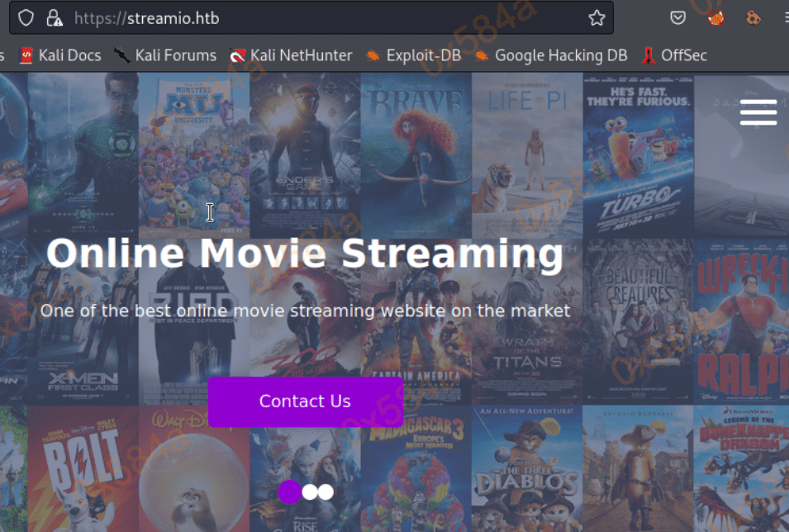Click the Contact Us button
This screenshot has width=789, height=532.
[305, 401]
